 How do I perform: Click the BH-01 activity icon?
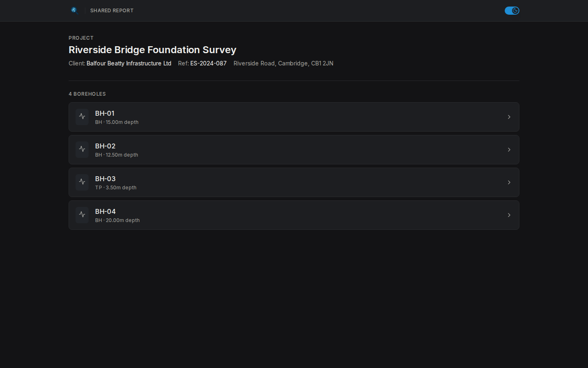click(82, 117)
